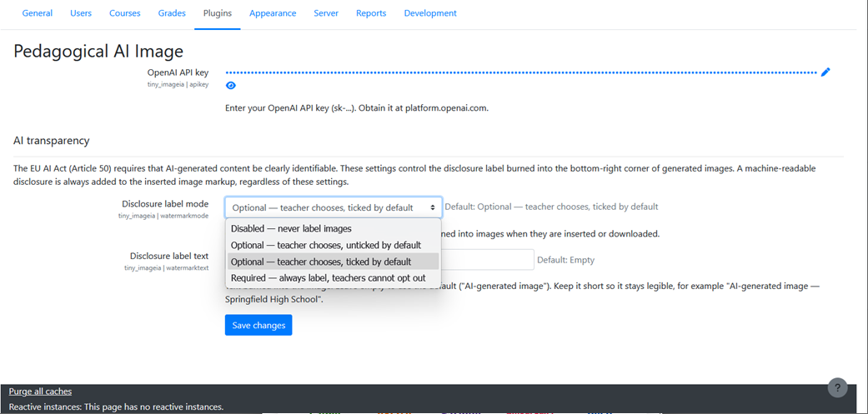Switch to the Server tab
The width and height of the screenshot is (868, 414).
tap(326, 13)
